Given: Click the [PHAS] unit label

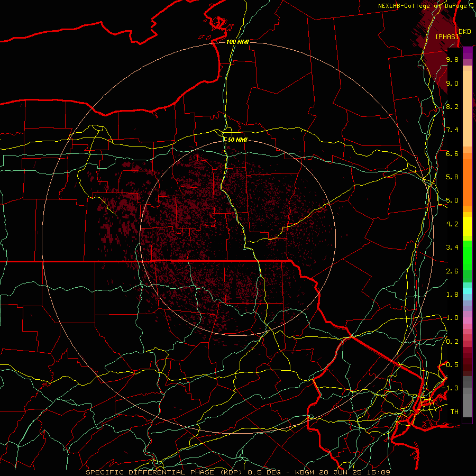Looking at the screenshot, I should pyautogui.click(x=447, y=36).
